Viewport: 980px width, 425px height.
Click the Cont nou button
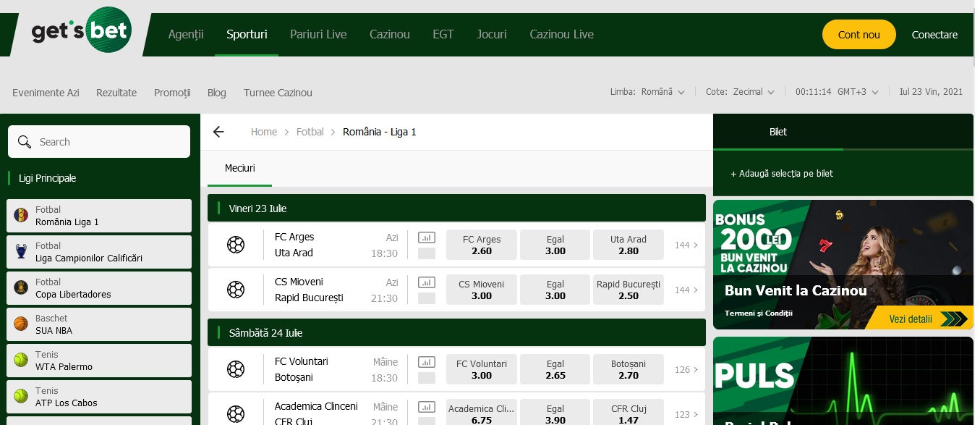click(x=859, y=35)
